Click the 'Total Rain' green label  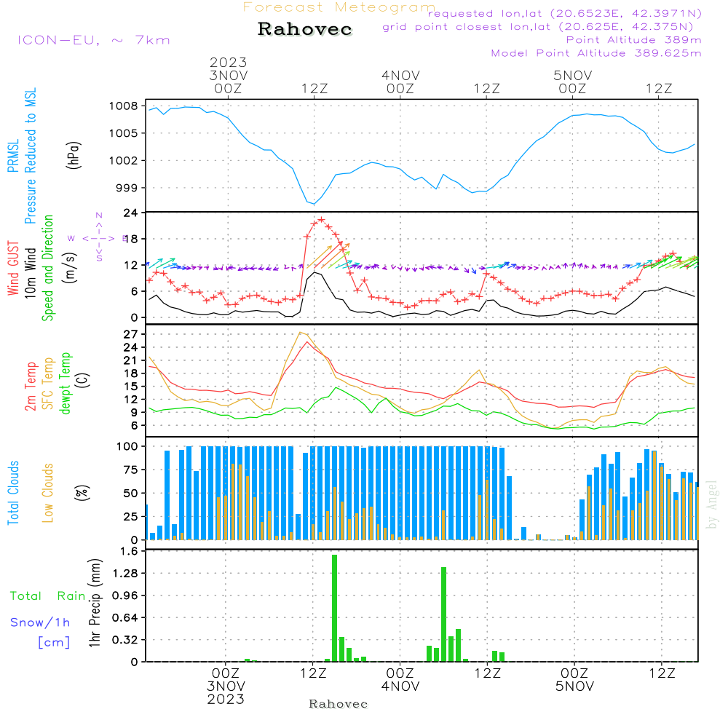48,596
